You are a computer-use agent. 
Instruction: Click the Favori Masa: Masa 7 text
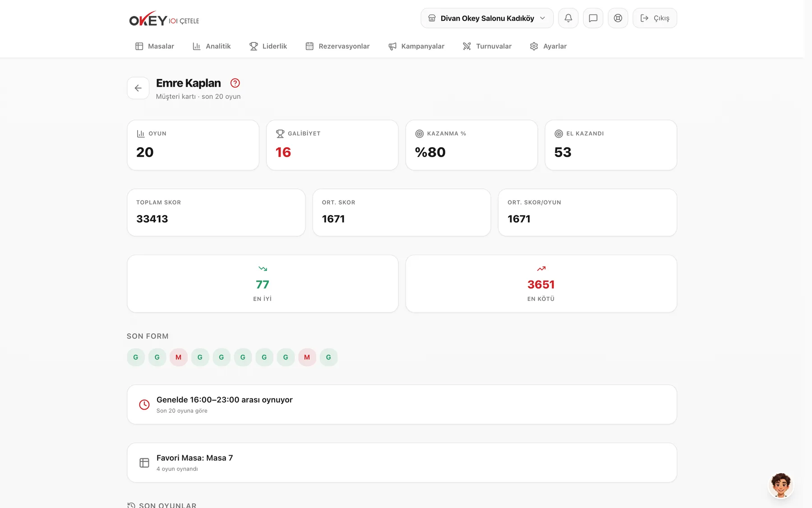tap(195, 458)
